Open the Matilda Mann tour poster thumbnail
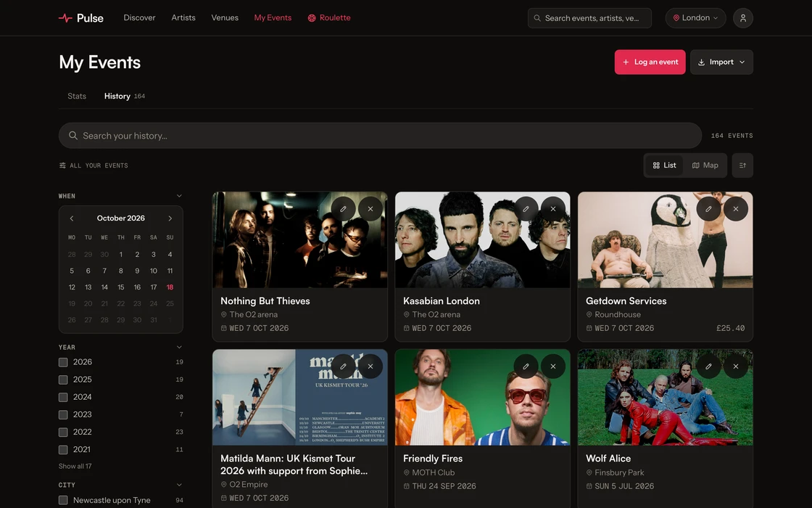Screen dimensions: 812x508 click(300, 398)
